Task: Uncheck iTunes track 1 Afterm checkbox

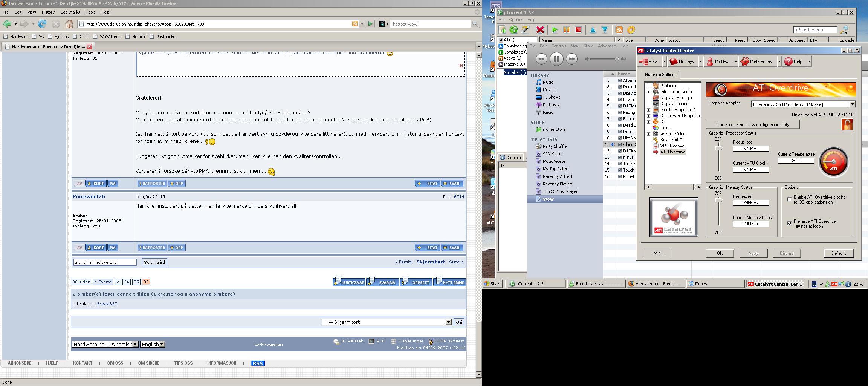Action: point(620,80)
